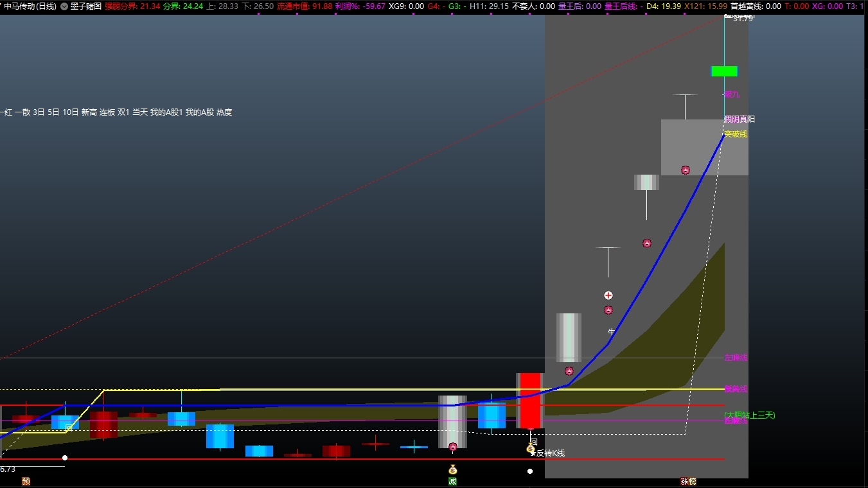This screenshot has width=868, height=488.
Task: Switch to the 一散 tab
Action: (x=22, y=112)
